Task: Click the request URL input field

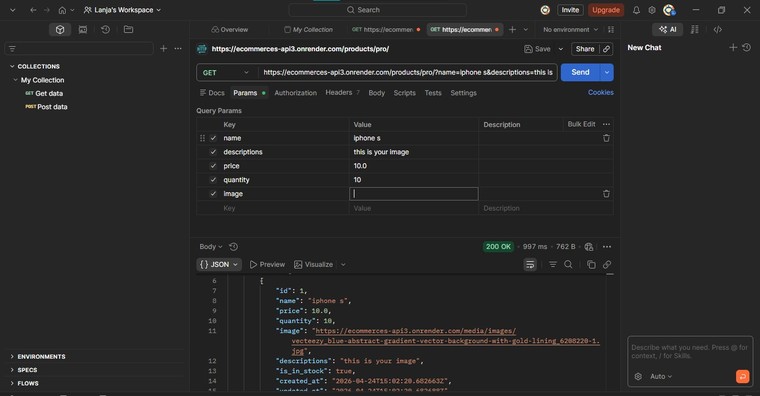Action: (x=408, y=73)
